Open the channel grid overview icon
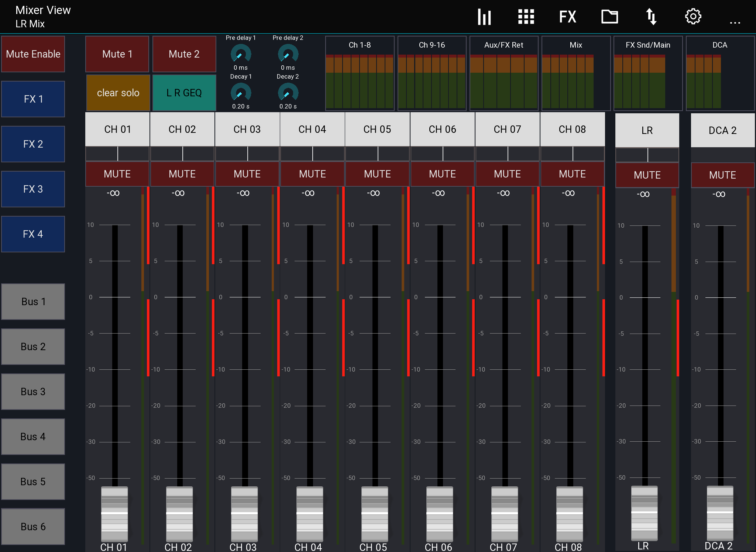756x552 pixels. tap(526, 16)
